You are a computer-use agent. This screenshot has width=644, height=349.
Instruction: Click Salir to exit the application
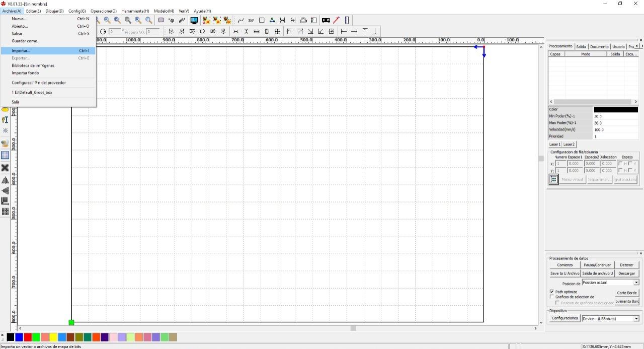(x=48, y=102)
